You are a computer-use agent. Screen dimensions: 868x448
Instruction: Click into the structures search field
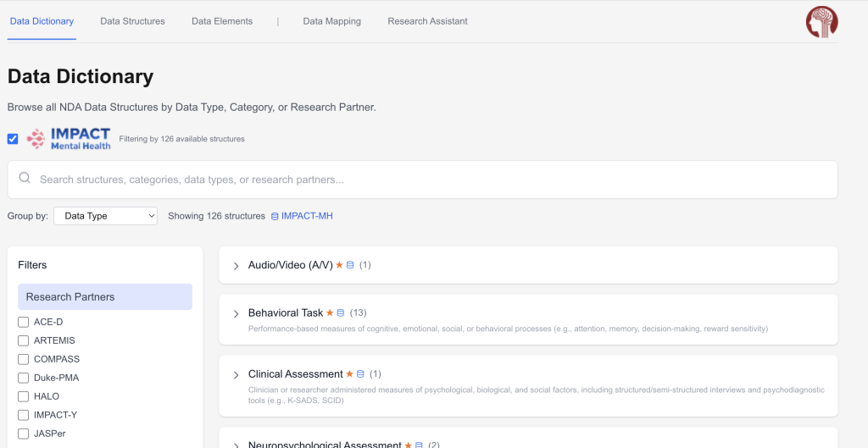click(424, 180)
